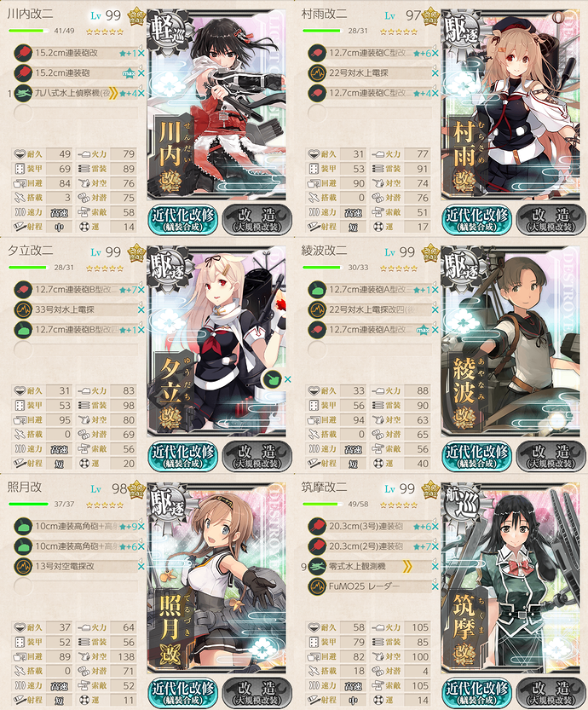
Task: Click the 改造 button for 村雨改二
Action: point(551,220)
